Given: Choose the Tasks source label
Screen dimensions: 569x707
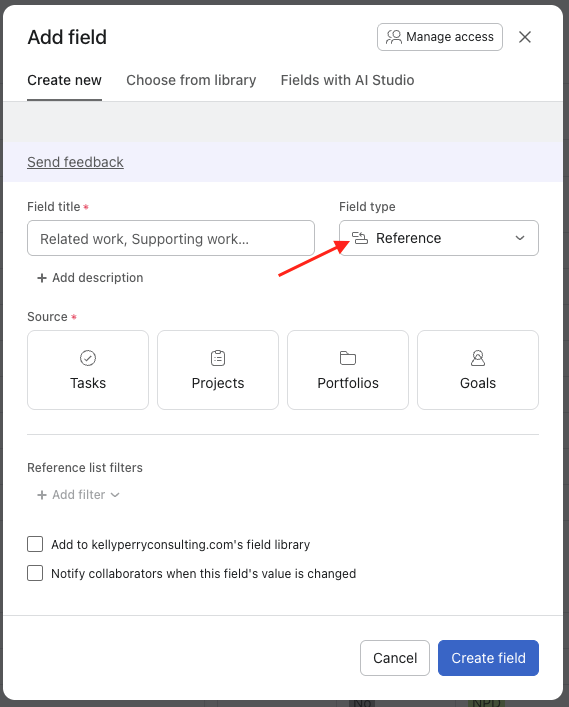Looking at the screenshot, I should [x=88, y=383].
